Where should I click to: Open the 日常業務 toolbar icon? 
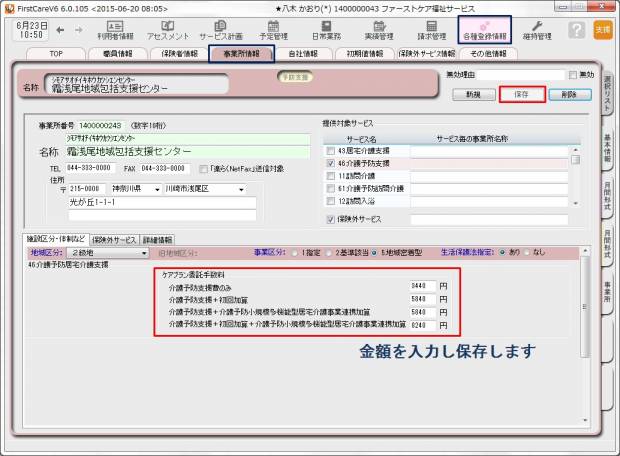click(x=326, y=30)
